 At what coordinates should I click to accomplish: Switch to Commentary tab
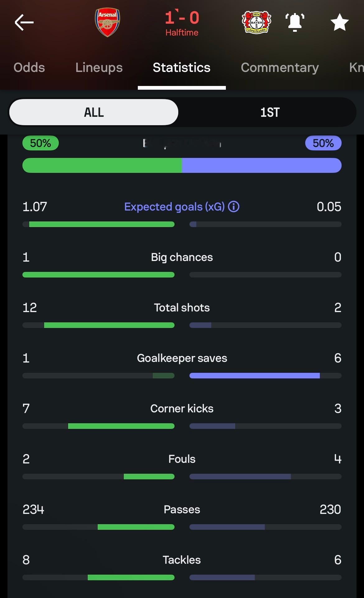pyautogui.click(x=280, y=68)
